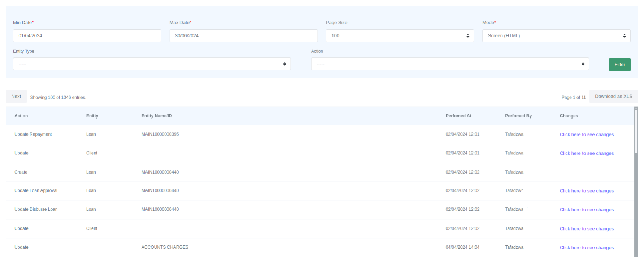The width and height of the screenshot is (644, 257).
Task: Download the audit log as XLS
Action: tap(613, 97)
